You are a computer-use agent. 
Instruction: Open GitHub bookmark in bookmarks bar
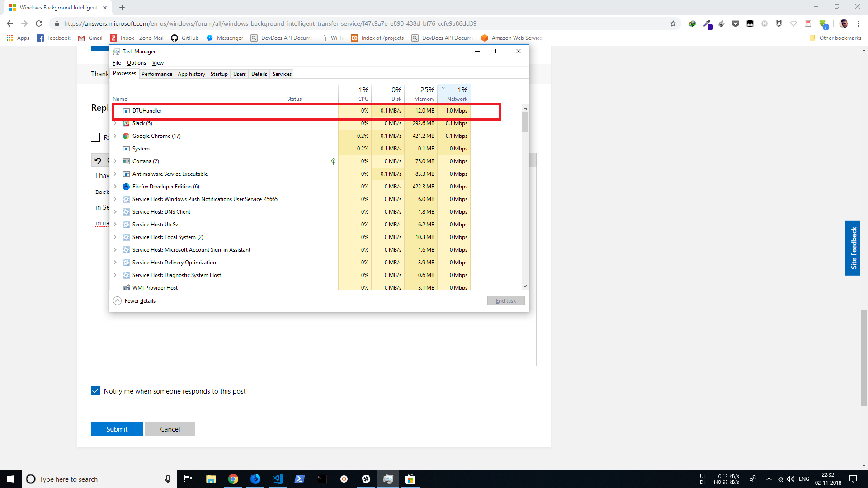click(x=185, y=38)
